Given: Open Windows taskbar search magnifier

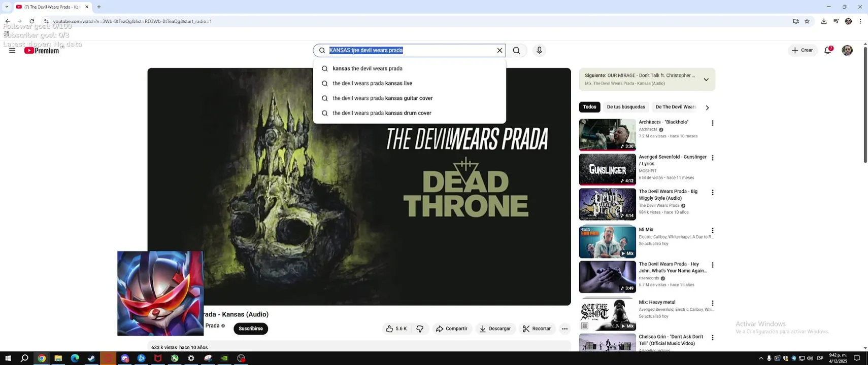Looking at the screenshot, I should 24,358.
